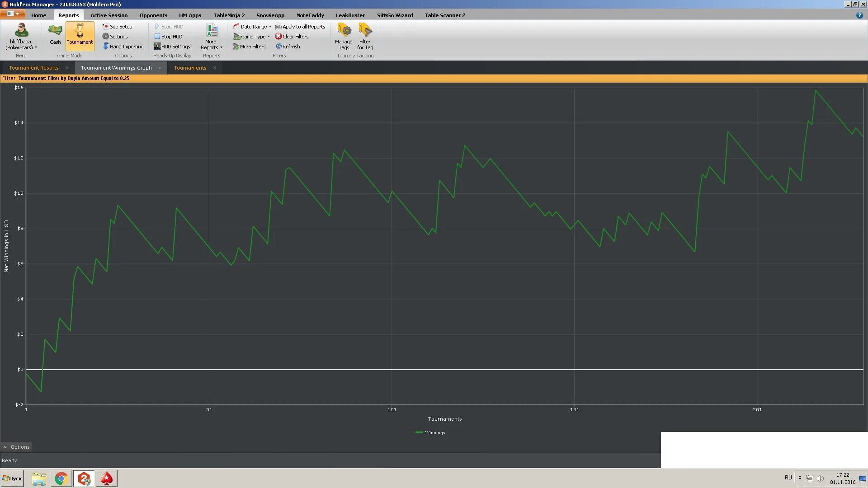868x488 pixels.
Task: Open the help icon
Action: 859,15
